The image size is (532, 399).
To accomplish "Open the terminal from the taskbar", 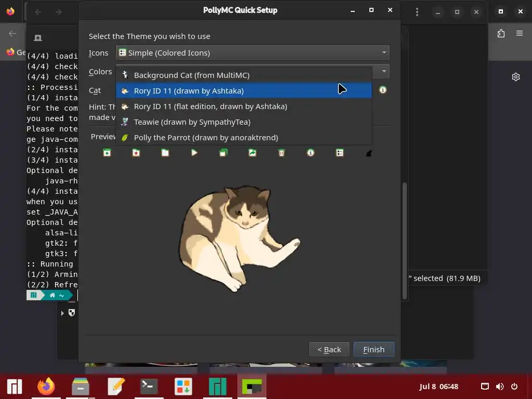I will pyautogui.click(x=149, y=387).
